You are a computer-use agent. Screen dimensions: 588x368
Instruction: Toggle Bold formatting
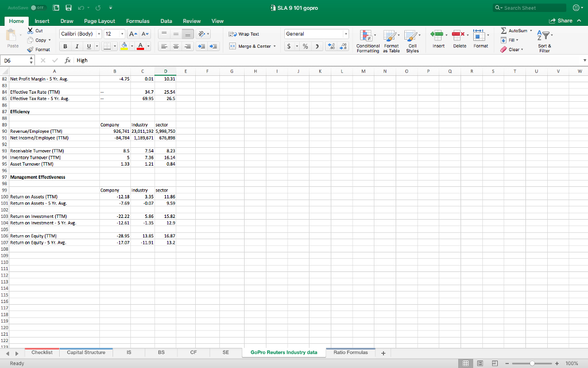point(65,46)
